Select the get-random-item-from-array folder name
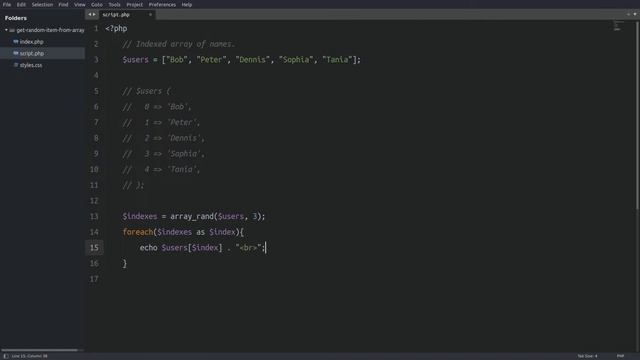The width and height of the screenshot is (640, 360). 51,30
